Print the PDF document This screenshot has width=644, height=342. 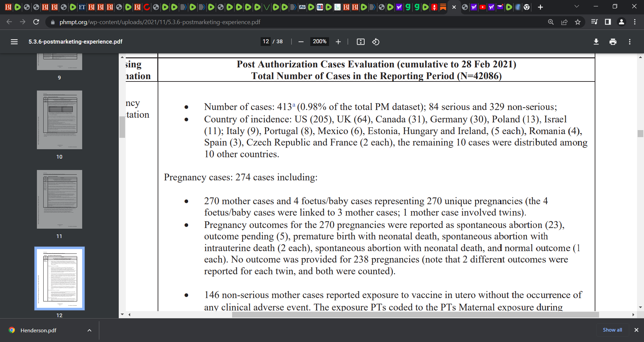tap(613, 42)
